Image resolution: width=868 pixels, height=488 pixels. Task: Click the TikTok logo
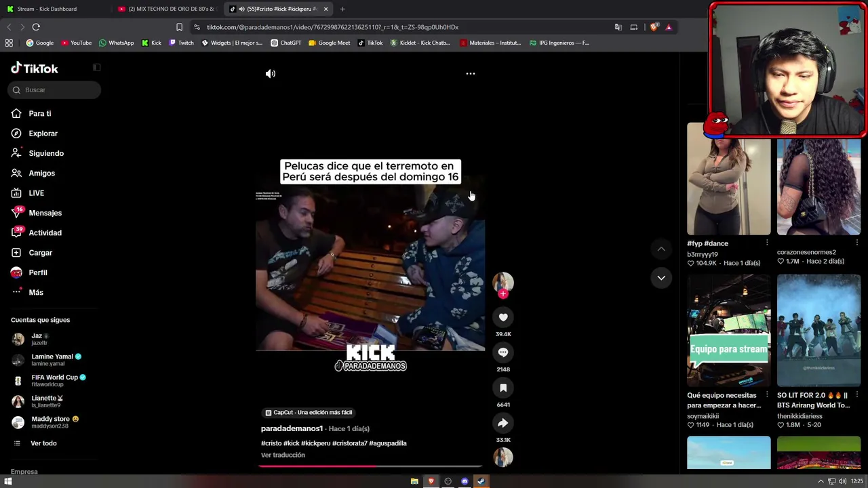(x=35, y=68)
